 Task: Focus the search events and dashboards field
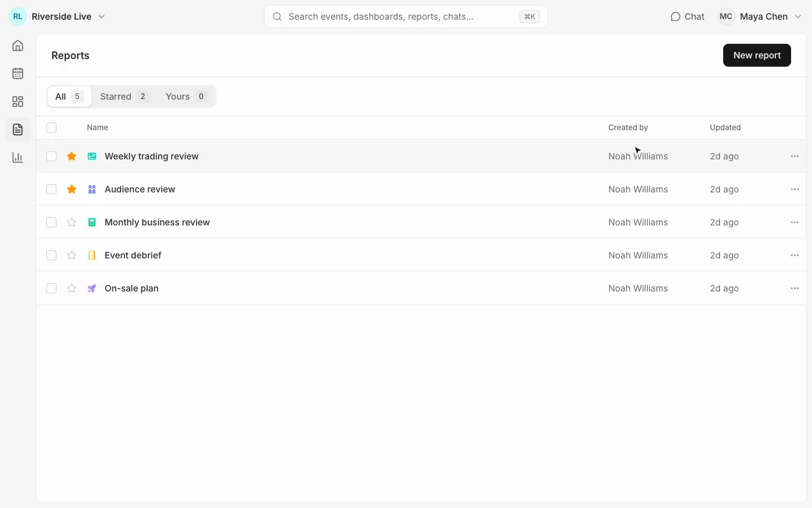[406, 17]
